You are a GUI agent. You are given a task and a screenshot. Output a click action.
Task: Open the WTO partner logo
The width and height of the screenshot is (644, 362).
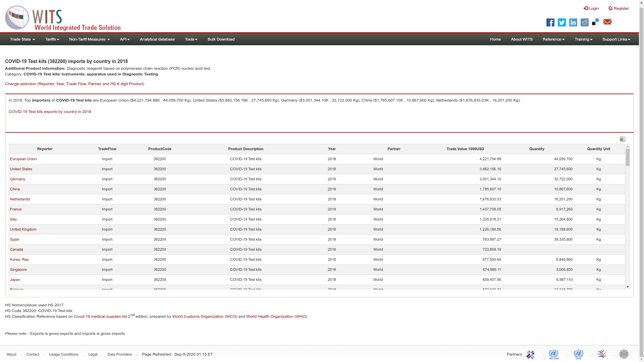point(601,354)
